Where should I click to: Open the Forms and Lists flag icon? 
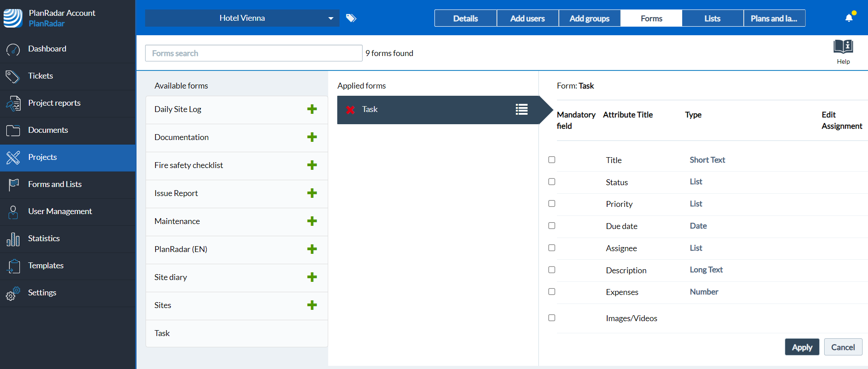coord(14,185)
